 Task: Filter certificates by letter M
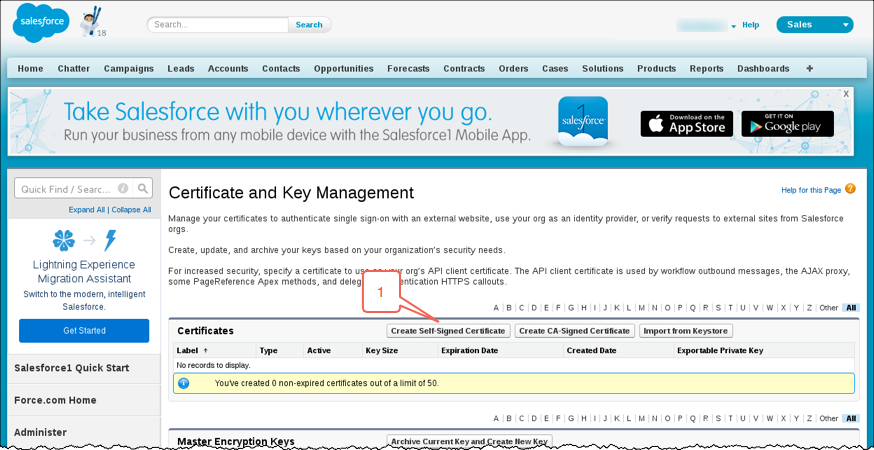642,308
